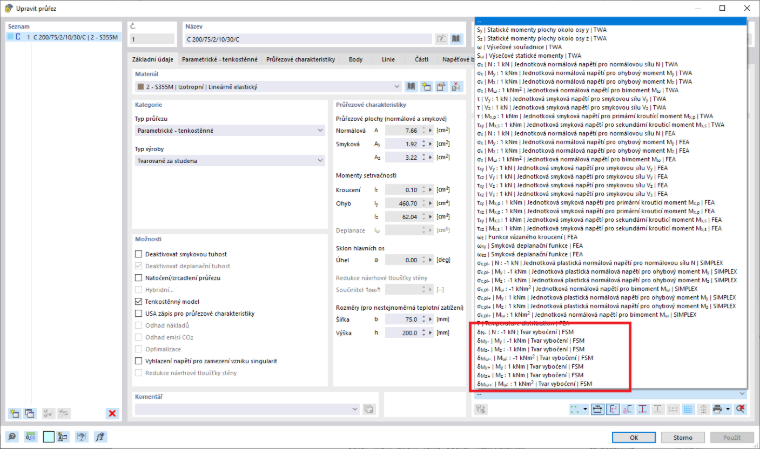The image size is (760, 449).
Task: Uncheck Tenkostěnný model checkbox
Action: pyautogui.click(x=139, y=302)
